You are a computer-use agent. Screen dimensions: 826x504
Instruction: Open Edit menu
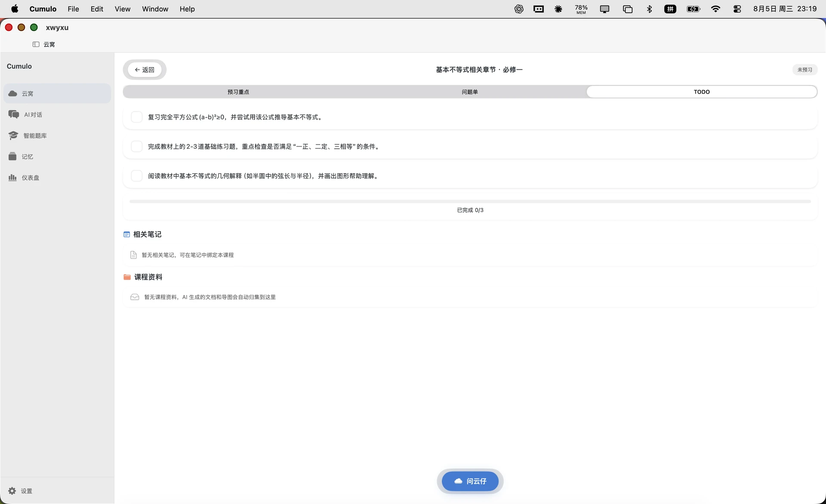[x=97, y=9]
